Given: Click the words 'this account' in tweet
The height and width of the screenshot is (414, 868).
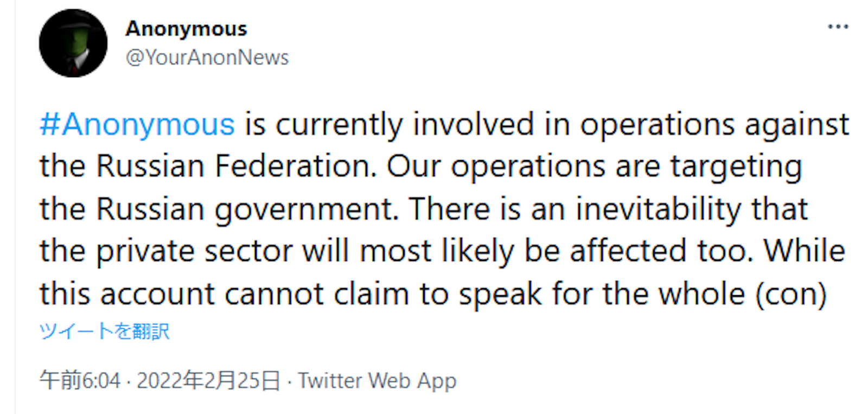Looking at the screenshot, I should [x=127, y=294].
